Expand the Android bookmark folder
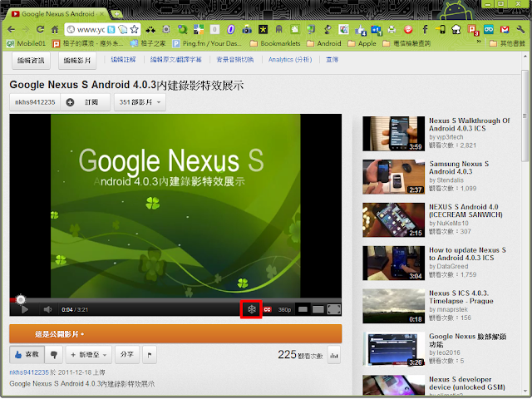 [x=324, y=43]
